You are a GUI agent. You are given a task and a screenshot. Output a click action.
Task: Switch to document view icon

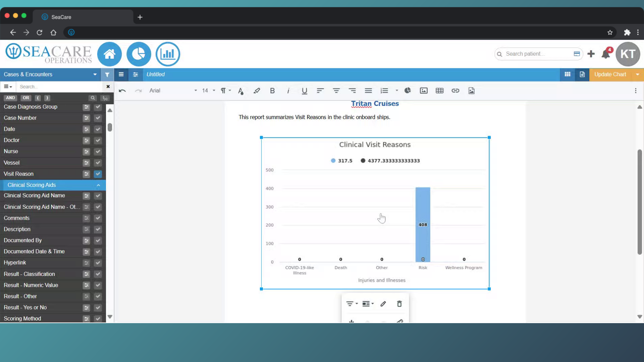582,74
